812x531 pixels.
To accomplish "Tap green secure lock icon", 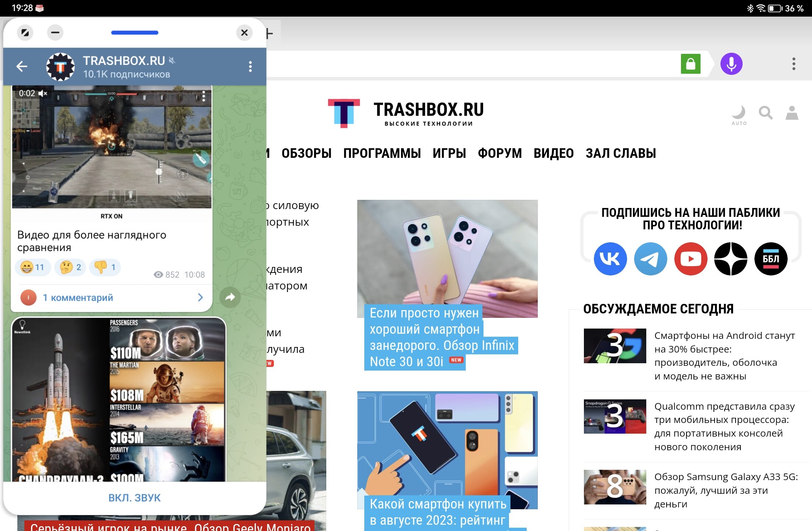I will pyautogui.click(x=691, y=64).
